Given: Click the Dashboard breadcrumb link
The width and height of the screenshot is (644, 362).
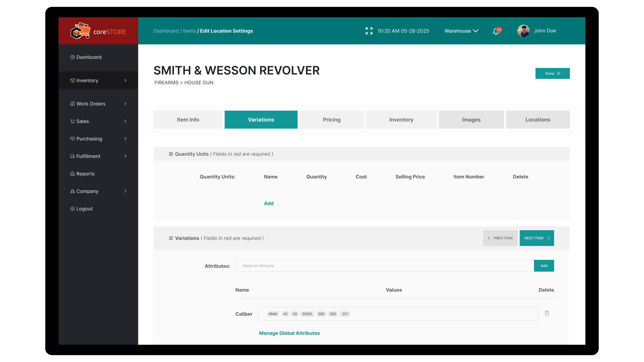Looking at the screenshot, I should point(166,31).
